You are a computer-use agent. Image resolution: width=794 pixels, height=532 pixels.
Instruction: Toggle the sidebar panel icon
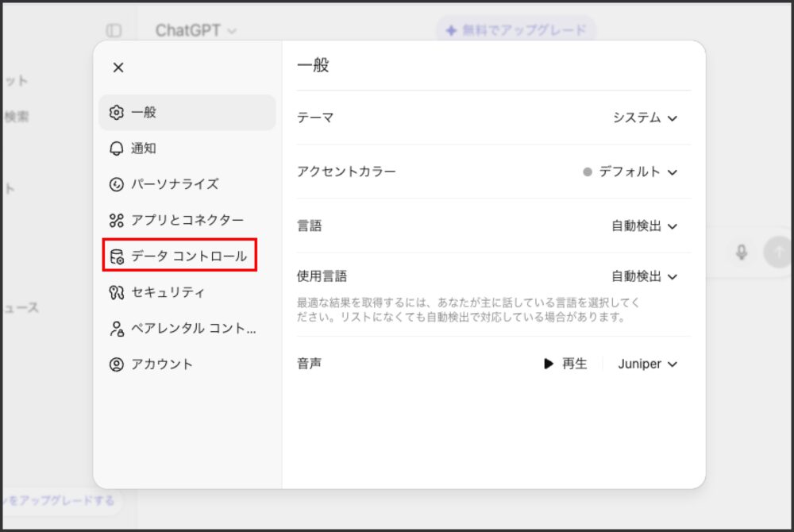tap(114, 30)
